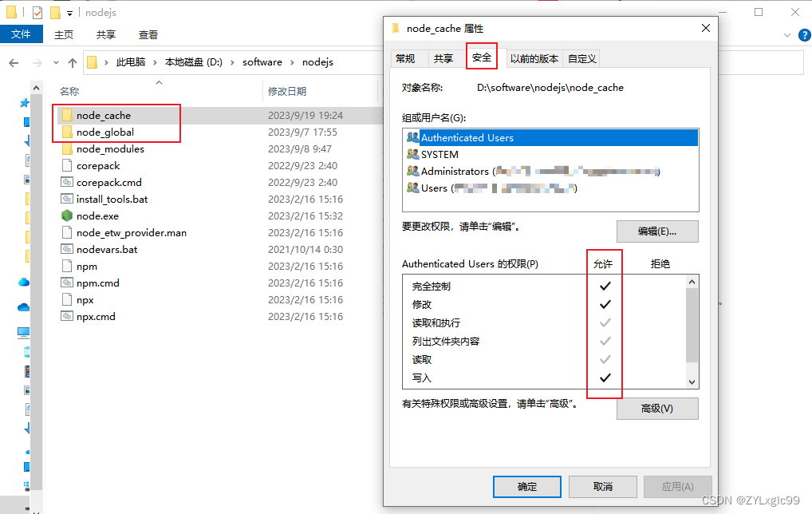Select the npm.cmd file icon
The image size is (812, 514).
pyautogui.click(x=67, y=283)
